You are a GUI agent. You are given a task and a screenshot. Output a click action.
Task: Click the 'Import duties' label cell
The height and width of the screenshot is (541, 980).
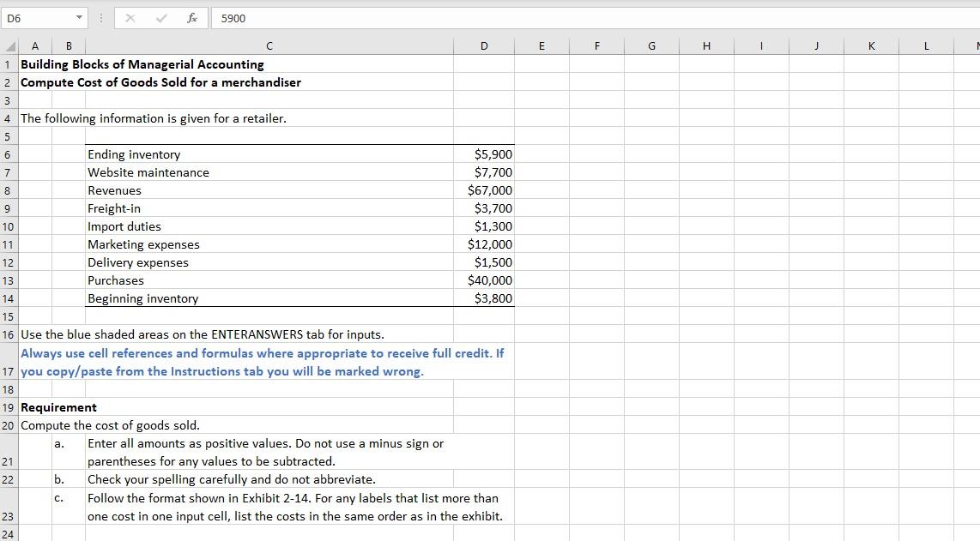point(269,226)
